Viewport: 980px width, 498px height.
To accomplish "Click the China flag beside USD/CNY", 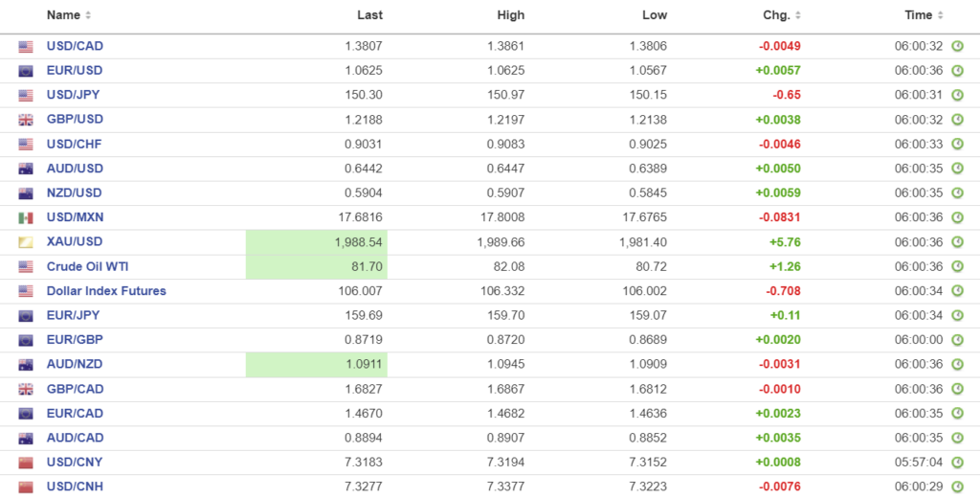I will pos(26,463).
